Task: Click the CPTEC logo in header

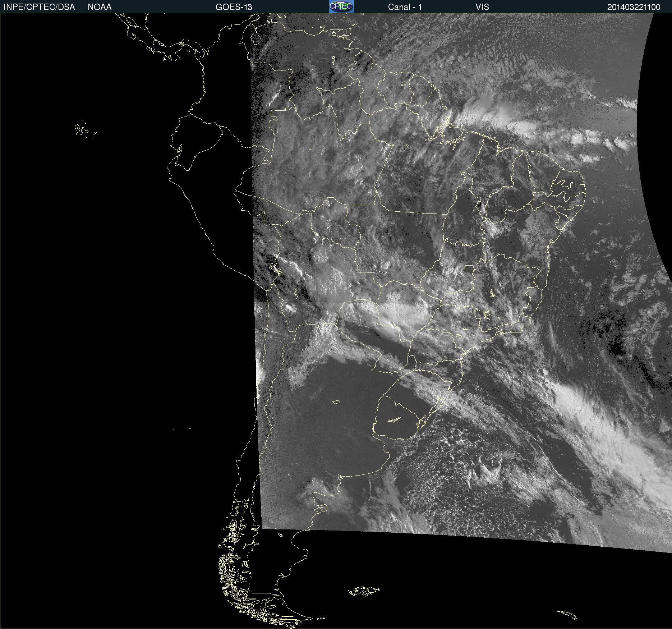Action: pyautogui.click(x=341, y=6)
